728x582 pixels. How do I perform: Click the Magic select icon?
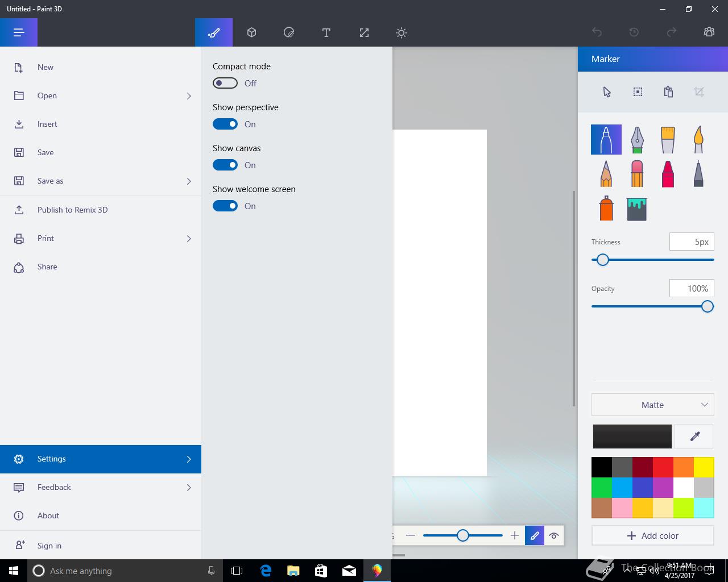[638, 92]
